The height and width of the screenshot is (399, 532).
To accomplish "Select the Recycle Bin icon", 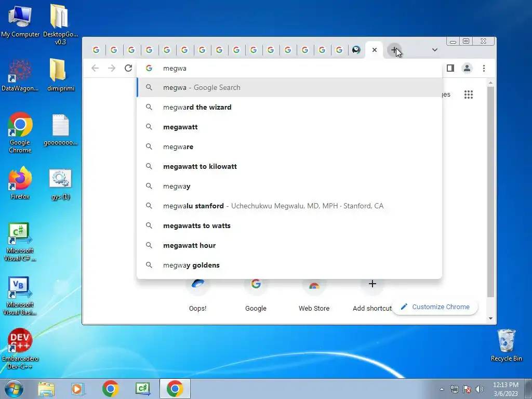I will point(506,345).
